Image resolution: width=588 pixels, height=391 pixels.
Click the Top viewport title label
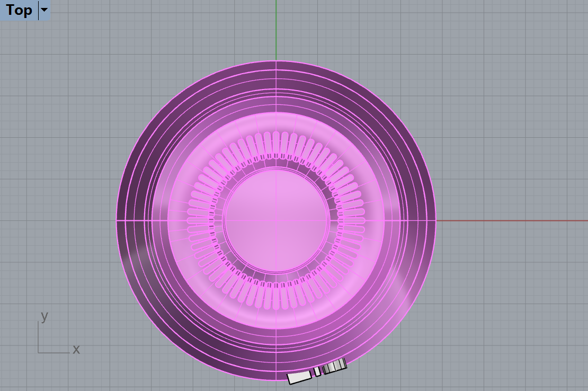pyautogui.click(x=19, y=10)
